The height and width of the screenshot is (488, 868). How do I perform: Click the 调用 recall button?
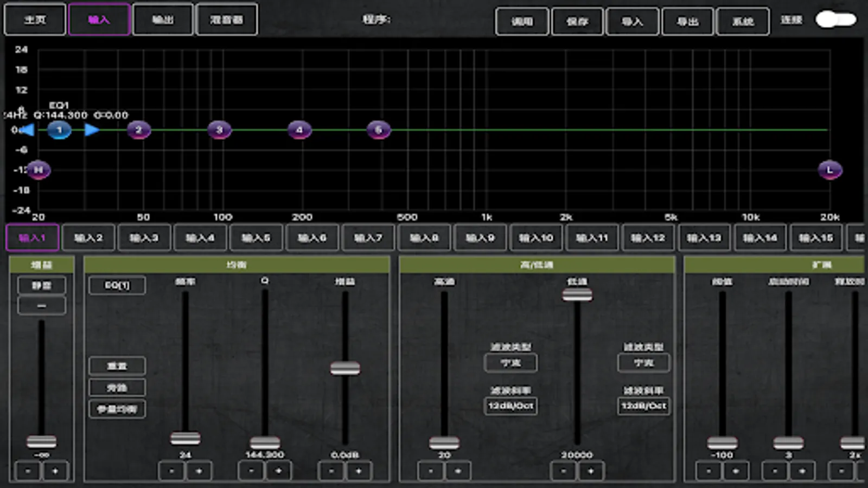[522, 22]
